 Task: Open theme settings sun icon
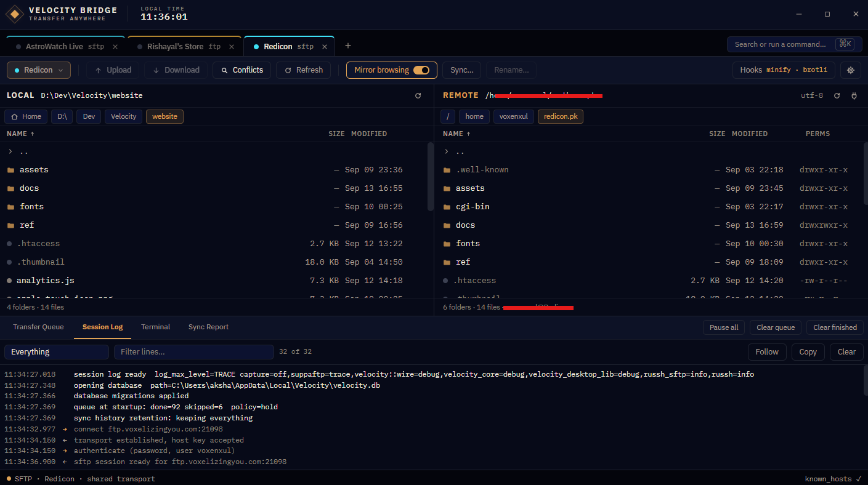coord(851,70)
